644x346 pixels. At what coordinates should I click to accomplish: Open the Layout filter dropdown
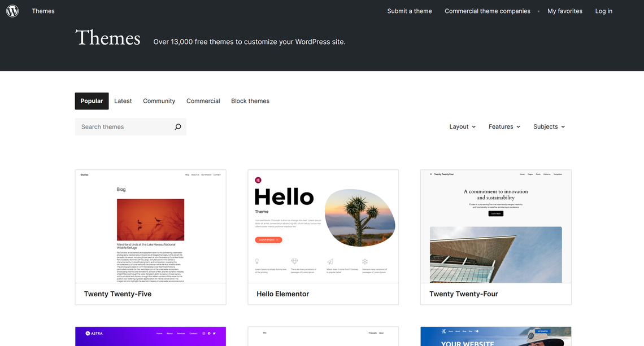[463, 127]
